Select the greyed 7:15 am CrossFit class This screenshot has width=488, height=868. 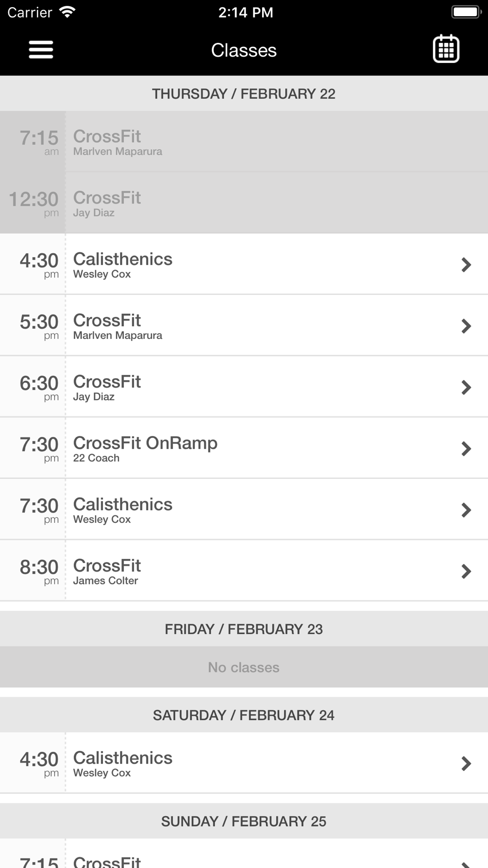click(244, 142)
